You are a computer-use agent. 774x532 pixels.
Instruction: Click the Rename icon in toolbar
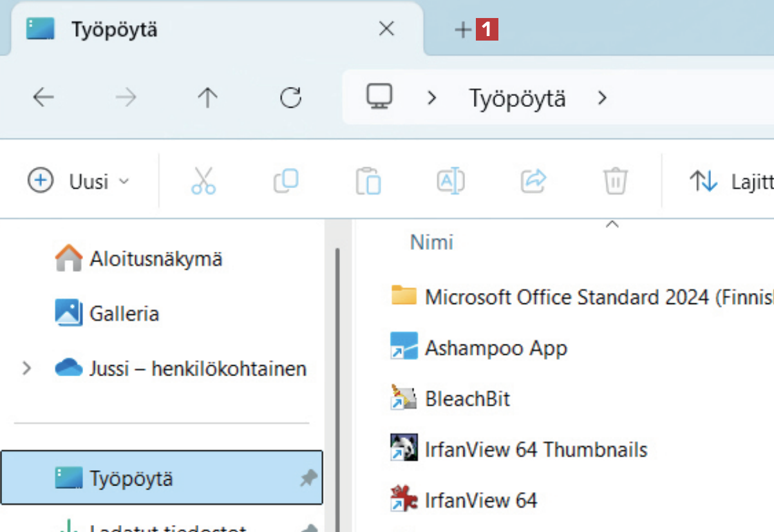pos(451,181)
